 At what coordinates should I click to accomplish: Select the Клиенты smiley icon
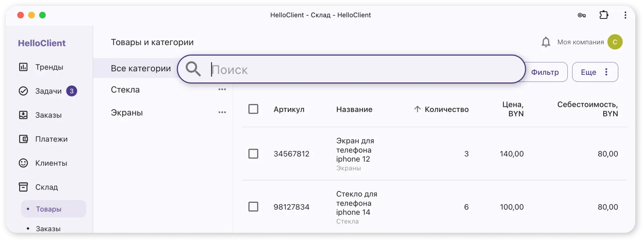23,163
